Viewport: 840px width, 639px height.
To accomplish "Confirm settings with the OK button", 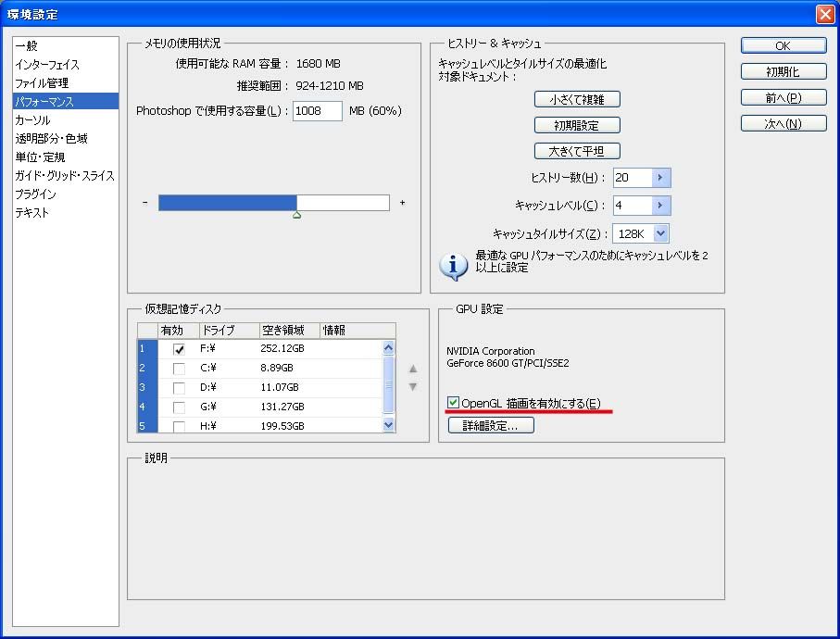I will coord(783,44).
